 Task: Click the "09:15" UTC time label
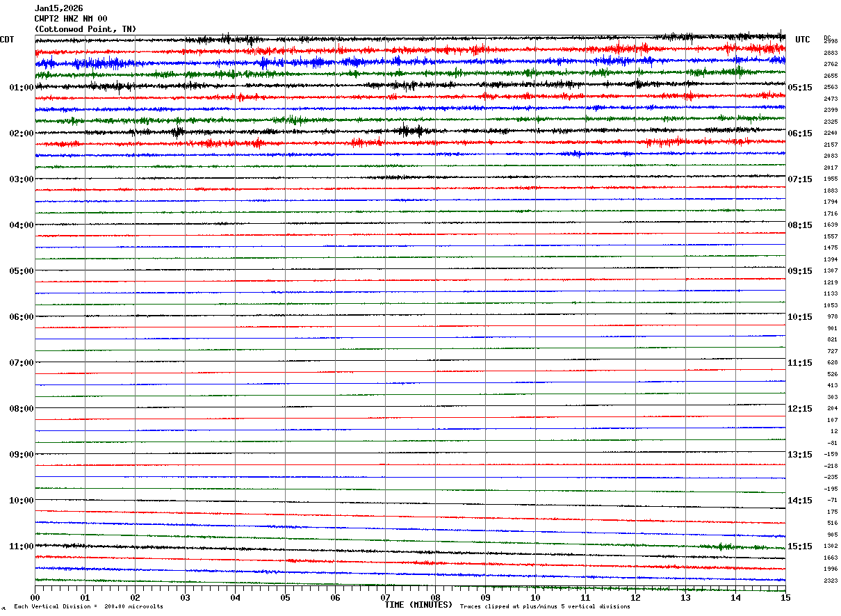(800, 271)
